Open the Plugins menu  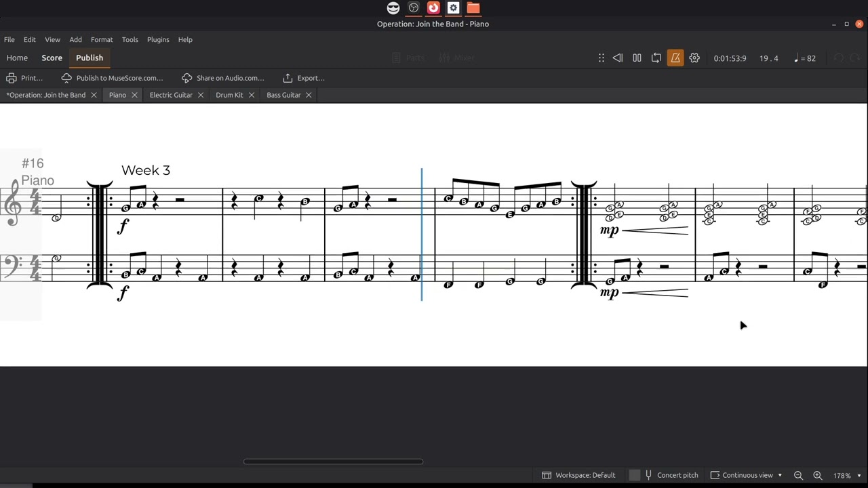(158, 39)
